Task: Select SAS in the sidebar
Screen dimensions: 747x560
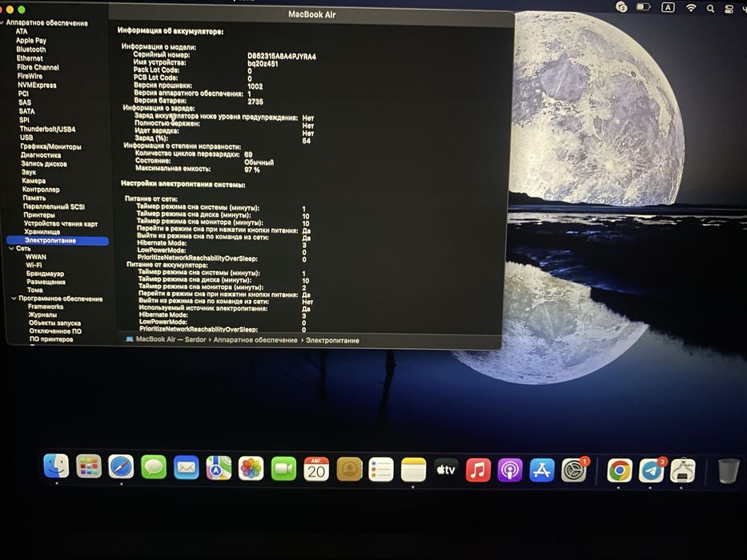Action: [x=25, y=102]
